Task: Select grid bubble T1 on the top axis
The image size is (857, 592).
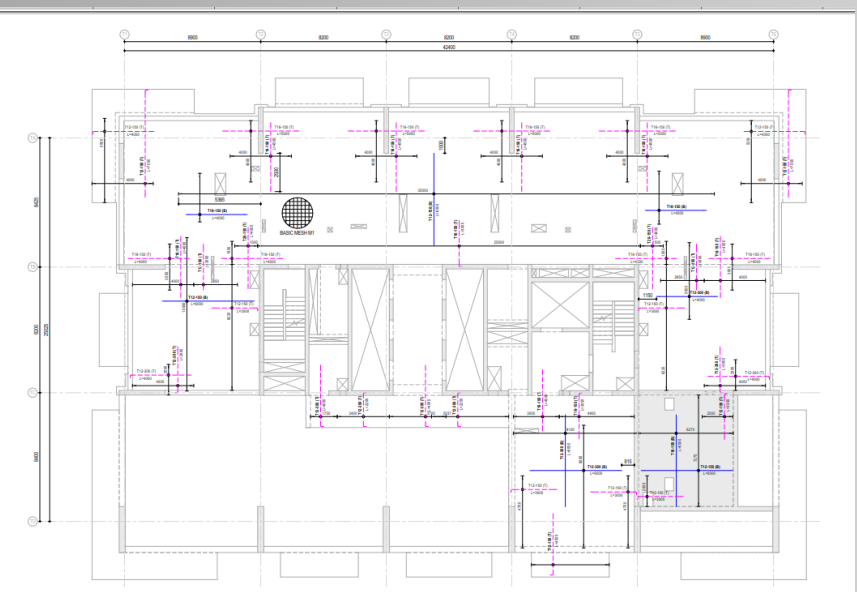Action: pos(124,34)
